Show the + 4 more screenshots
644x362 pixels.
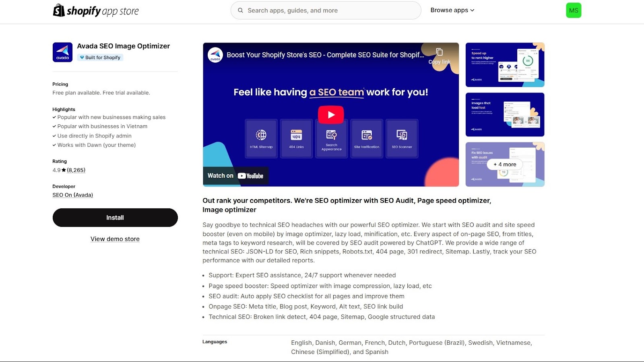coord(505,164)
